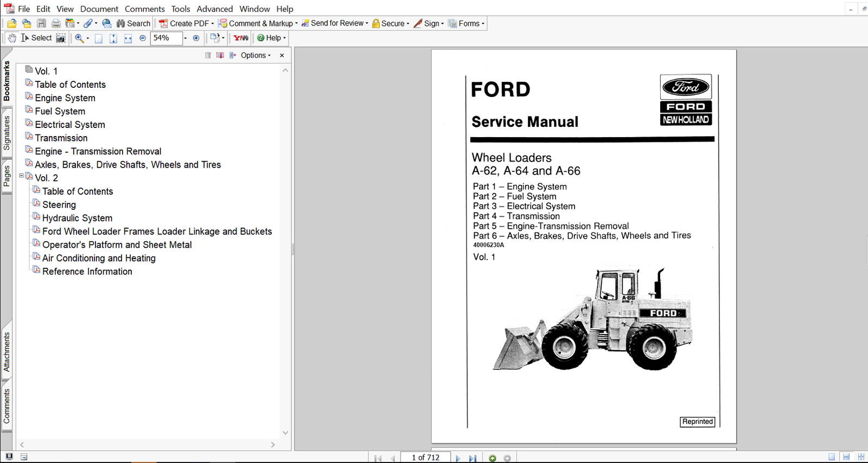Viewport: 868px width, 463px height.
Task: Collapse the Vol. 2 bookmark tree
Action: click(22, 176)
